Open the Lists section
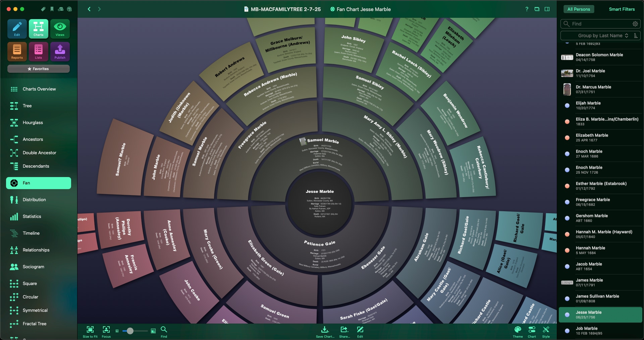The height and width of the screenshot is (340, 644). click(x=39, y=52)
